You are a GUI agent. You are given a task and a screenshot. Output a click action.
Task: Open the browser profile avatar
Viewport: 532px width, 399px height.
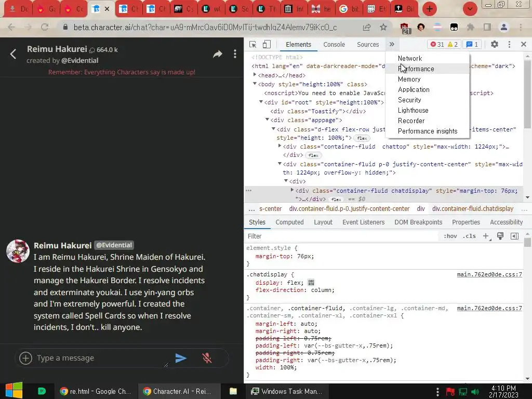tap(504, 27)
